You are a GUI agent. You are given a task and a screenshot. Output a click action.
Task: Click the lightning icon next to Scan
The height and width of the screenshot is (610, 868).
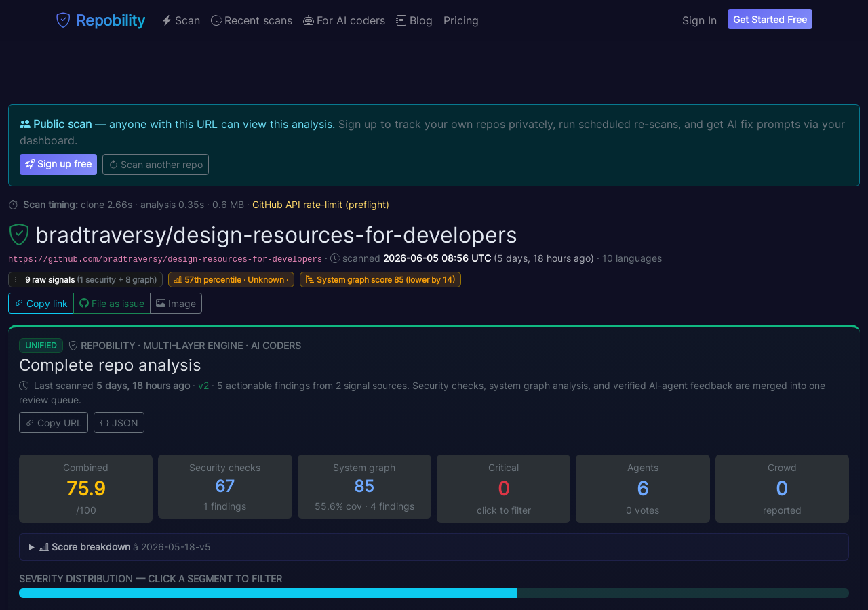(167, 20)
